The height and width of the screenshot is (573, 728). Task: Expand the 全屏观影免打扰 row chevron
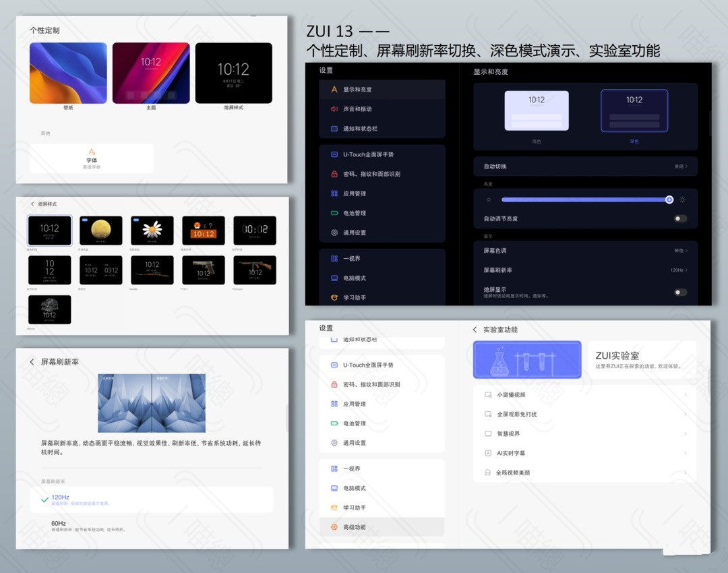coord(685,414)
